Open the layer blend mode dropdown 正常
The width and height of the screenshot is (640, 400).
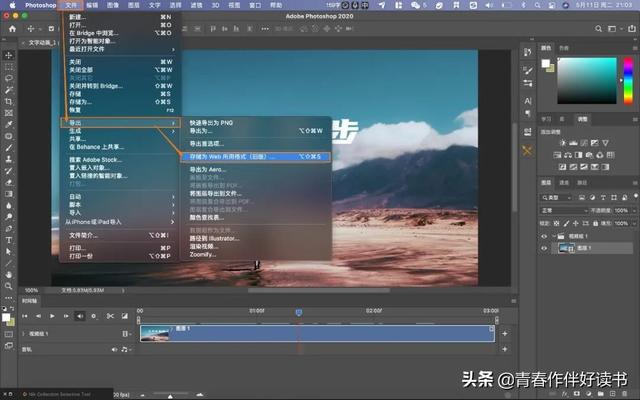pos(560,211)
